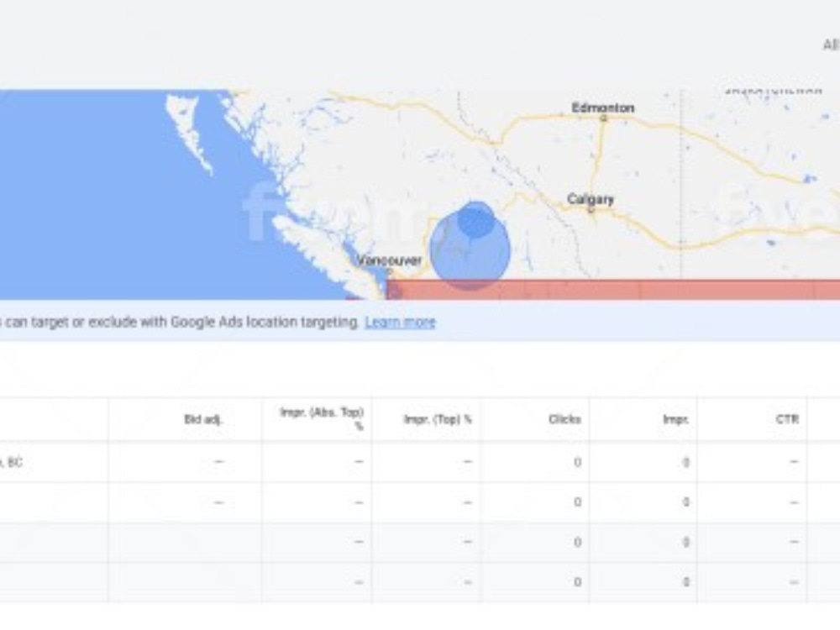Viewport: 840px width, 630px height.
Task: Sort by Impr. (Abs. Top) % column header
Action: 323,418
